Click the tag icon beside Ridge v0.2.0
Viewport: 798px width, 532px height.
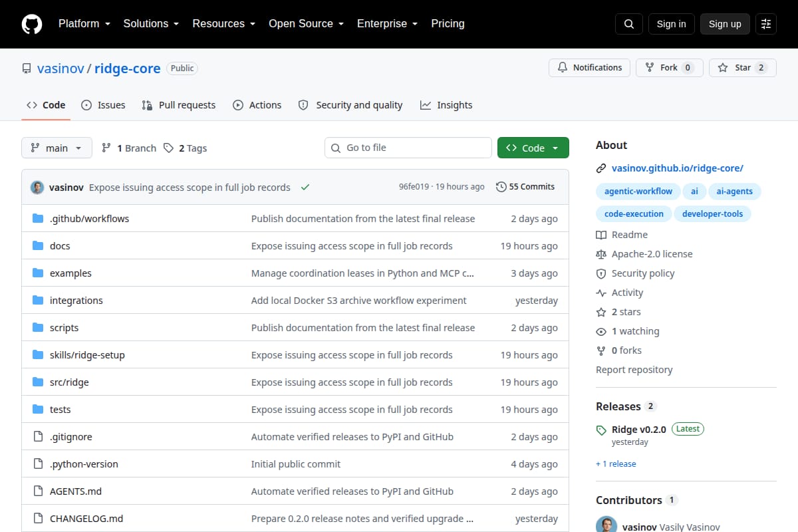pyautogui.click(x=601, y=430)
